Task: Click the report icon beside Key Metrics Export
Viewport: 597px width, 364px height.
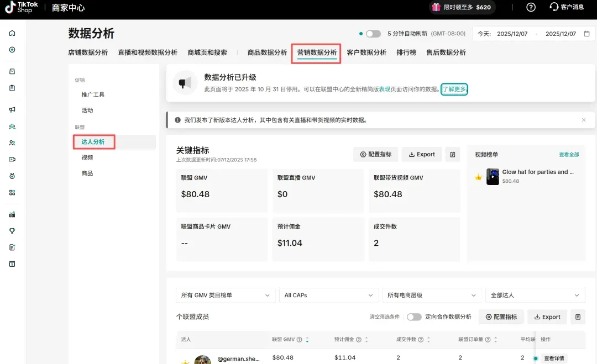Action: [x=452, y=155]
